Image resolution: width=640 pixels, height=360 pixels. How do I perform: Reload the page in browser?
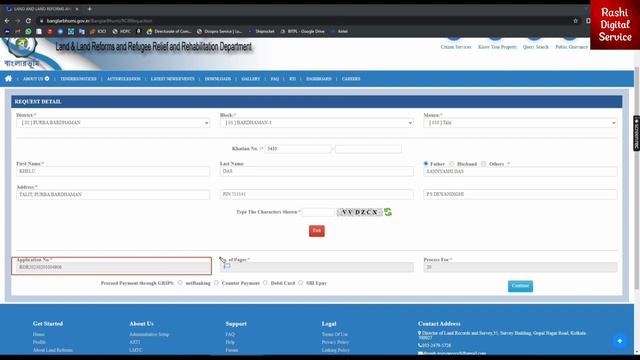28,20
